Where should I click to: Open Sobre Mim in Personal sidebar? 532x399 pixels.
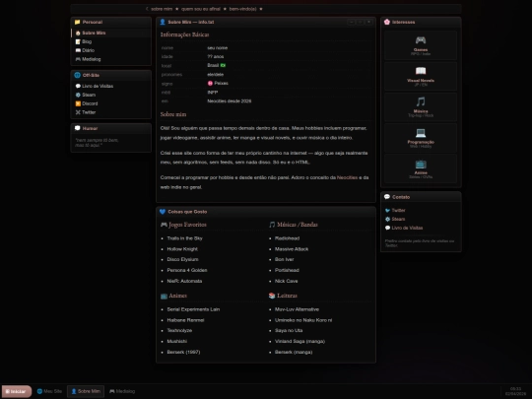pyautogui.click(x=111, y=33)
